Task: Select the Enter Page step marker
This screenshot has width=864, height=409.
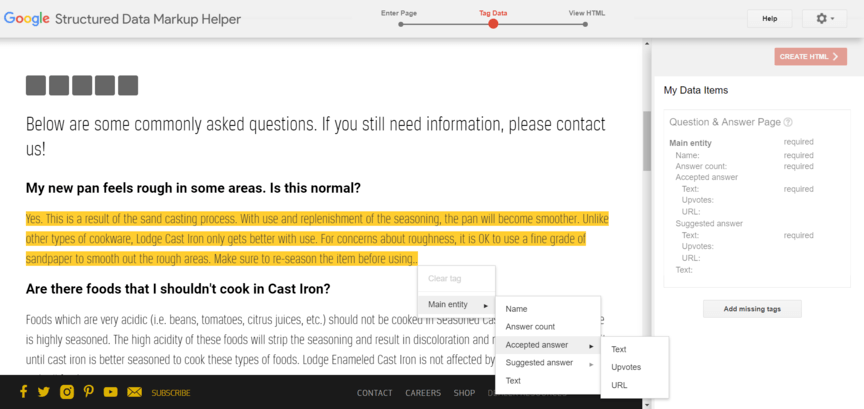Action: [x=401, y=24]
